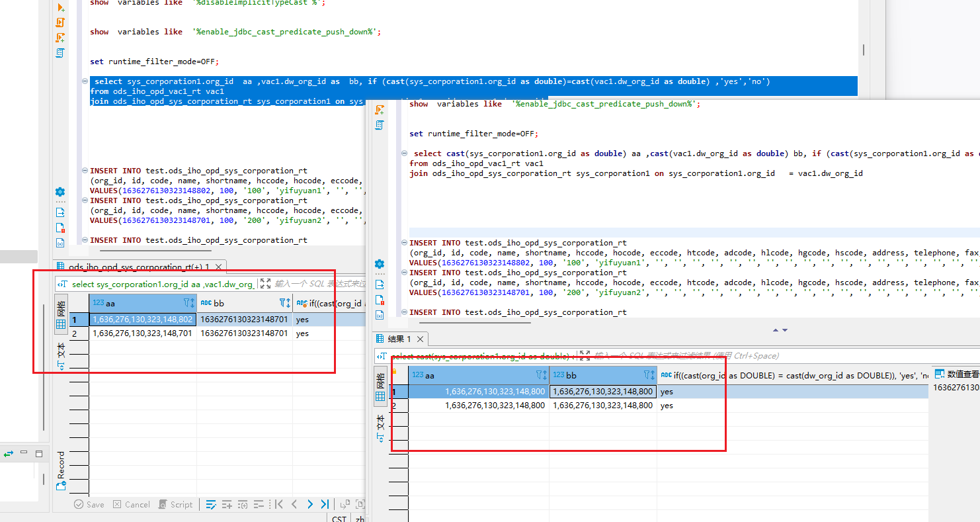Image resolution: width=980 pixels, height=522 pixels.
Task: Click filter/sort icon on right aa column
Action: pyautogui.click(x=541, y=375)
